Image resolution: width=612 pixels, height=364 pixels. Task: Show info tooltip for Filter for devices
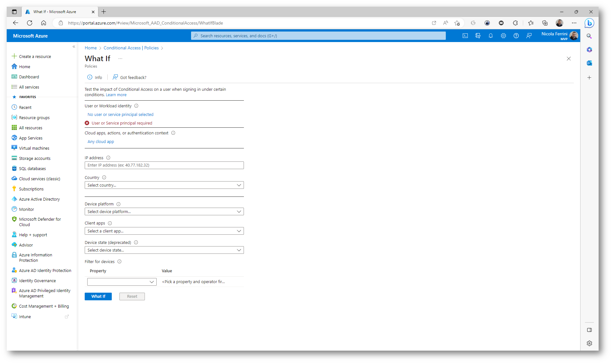coord(119,261)
